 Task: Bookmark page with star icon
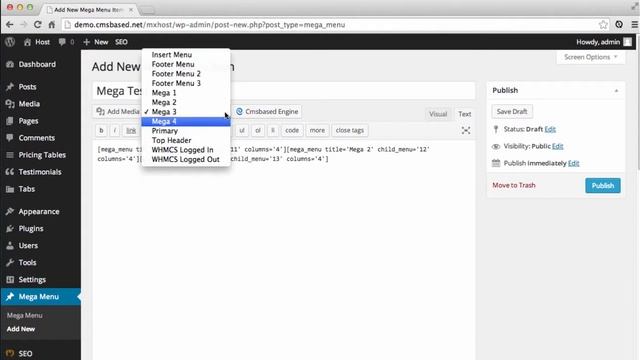point(603,25)
